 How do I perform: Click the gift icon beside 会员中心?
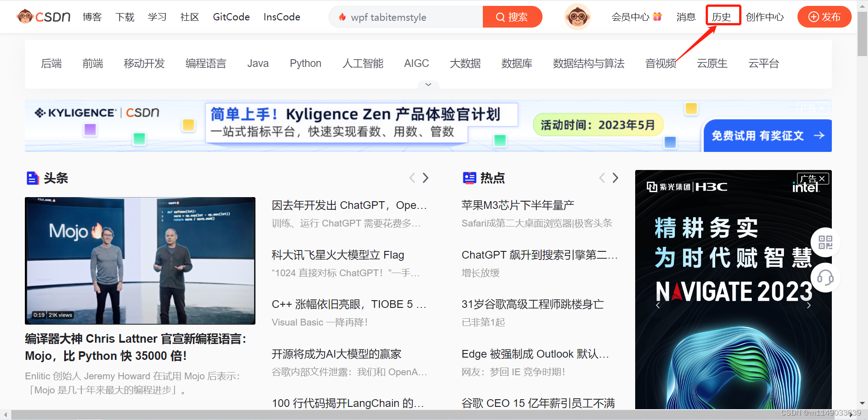click(657, 17)
